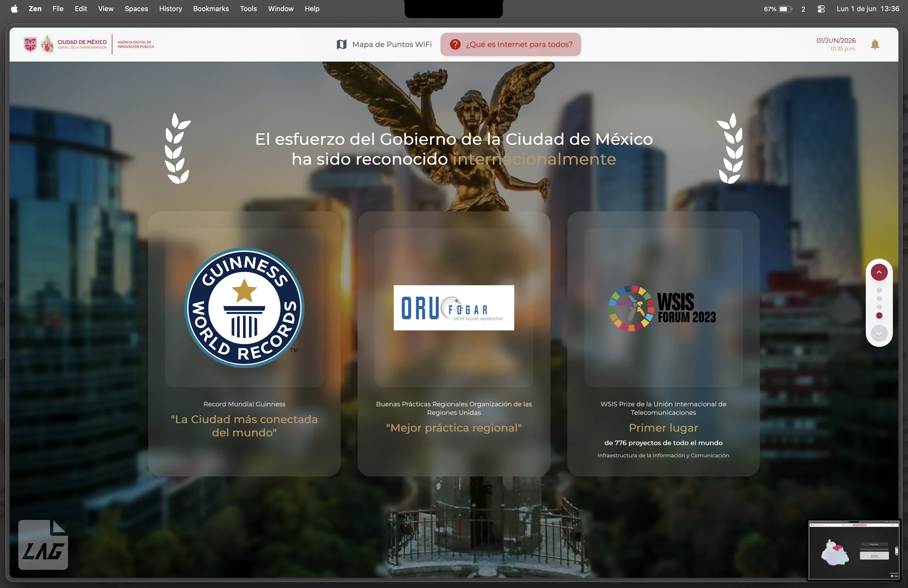
Task: Open the macOS Control Center icon
Action: point(821,9)
